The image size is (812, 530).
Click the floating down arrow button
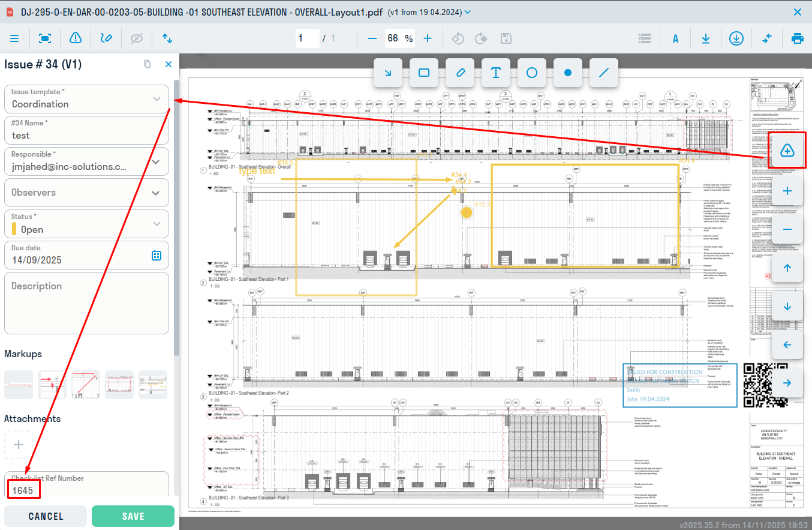click(x=788, y=307)
